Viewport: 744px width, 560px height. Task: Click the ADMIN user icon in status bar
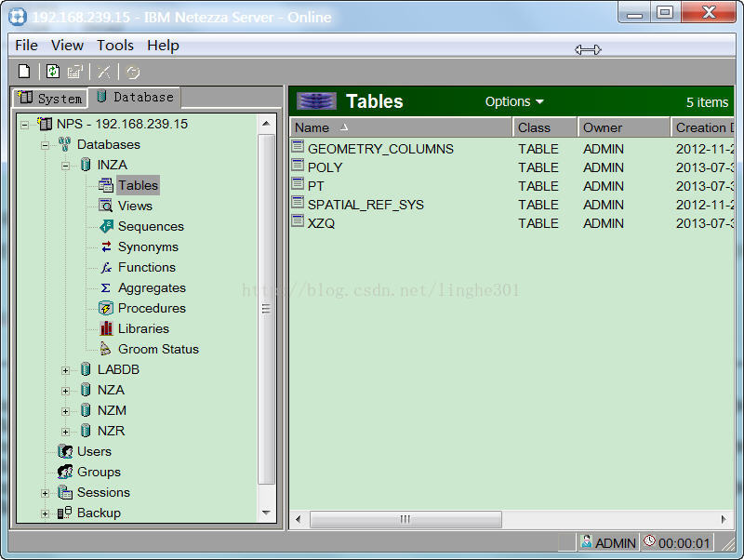[587, 541]
